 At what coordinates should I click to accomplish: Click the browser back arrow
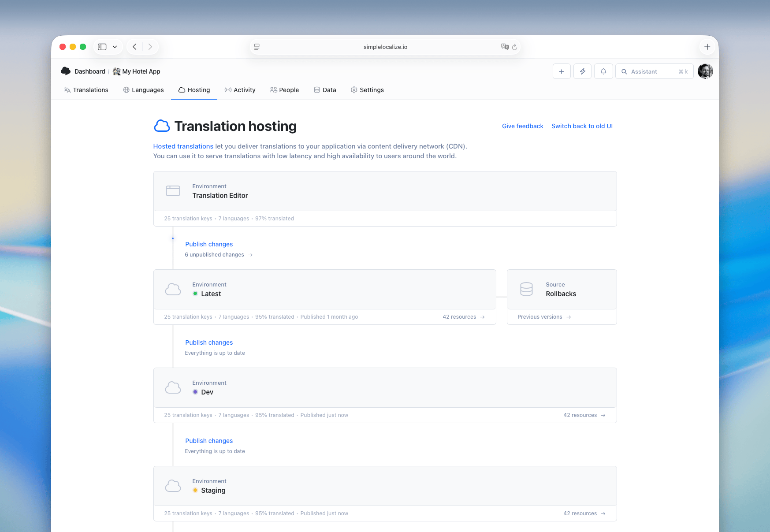[134, 46]
